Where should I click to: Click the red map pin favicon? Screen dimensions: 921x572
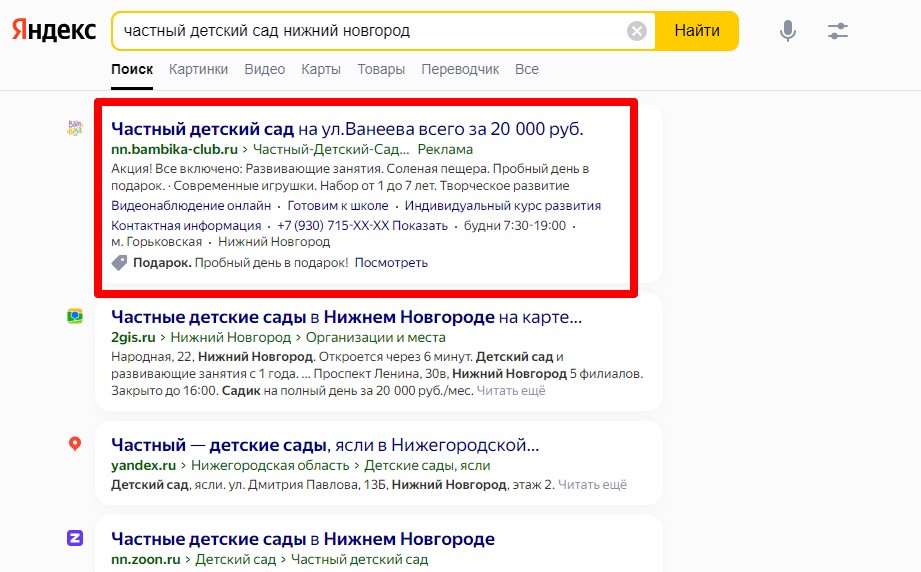point(75,443)
